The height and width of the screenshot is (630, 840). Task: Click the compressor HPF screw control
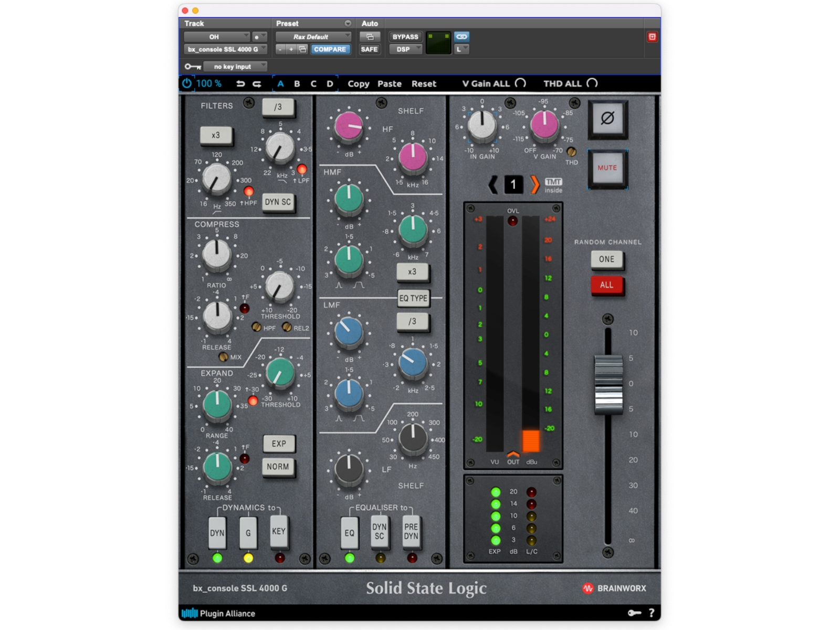pyautogui.click(x=256, y=327)
